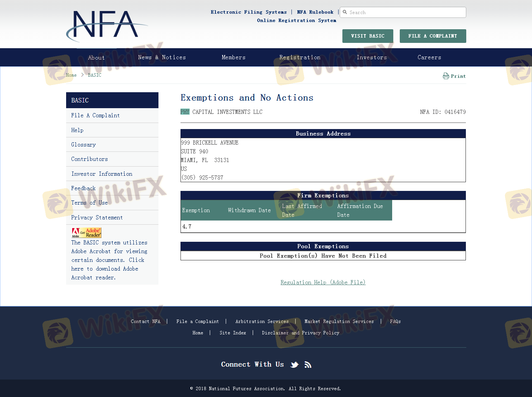This screenshot has height=397, width=532.
Task: Click the Adobe Acrobat download text link
Action: (109, 260)
